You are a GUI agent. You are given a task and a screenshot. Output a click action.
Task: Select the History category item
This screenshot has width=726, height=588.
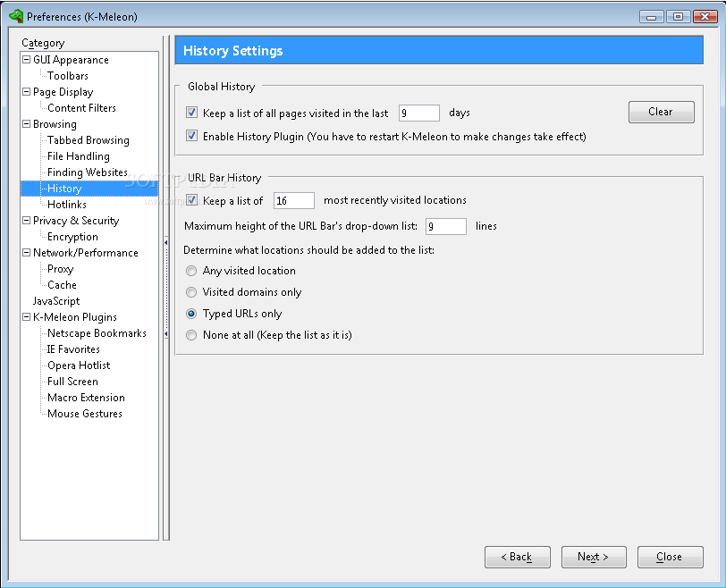pyautogui.click(x=64, y=189)
